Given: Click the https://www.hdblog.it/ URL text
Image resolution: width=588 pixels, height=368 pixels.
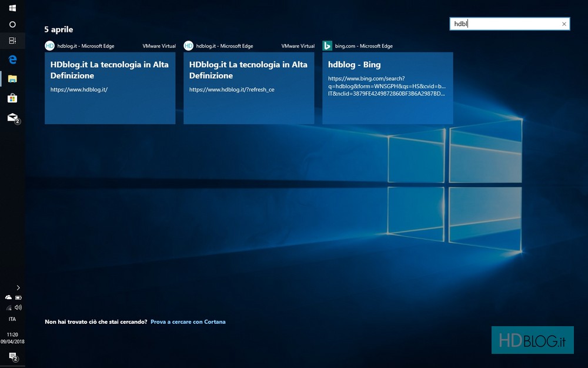Looking at the screenshot, I should (79, 89).
